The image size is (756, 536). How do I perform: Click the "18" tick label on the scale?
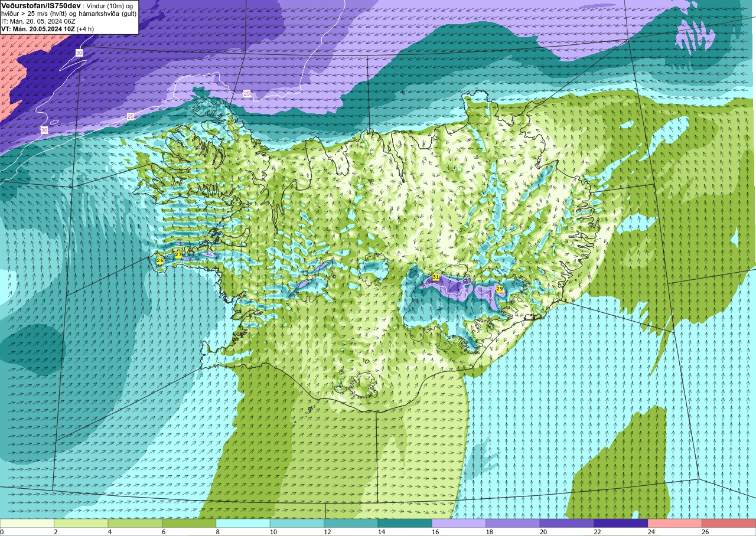490,532
